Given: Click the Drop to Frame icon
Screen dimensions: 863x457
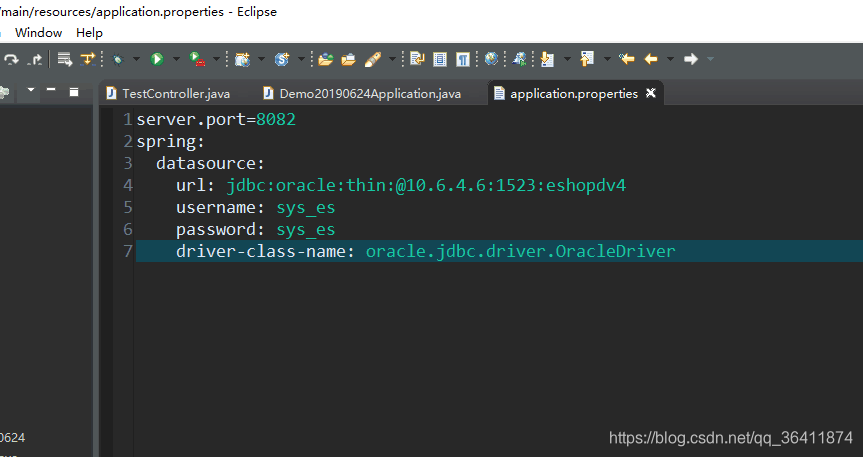Looking at the screenshot, I should (x=65, y=59).
